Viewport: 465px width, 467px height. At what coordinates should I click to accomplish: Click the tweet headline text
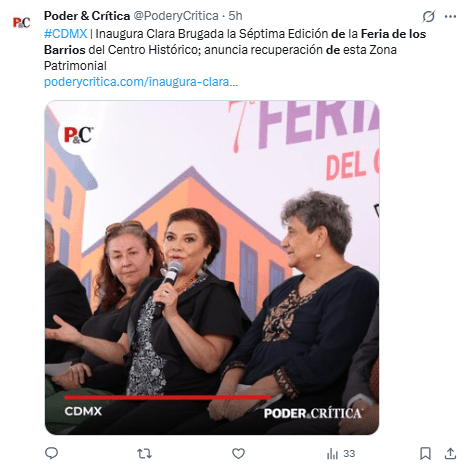235,50
